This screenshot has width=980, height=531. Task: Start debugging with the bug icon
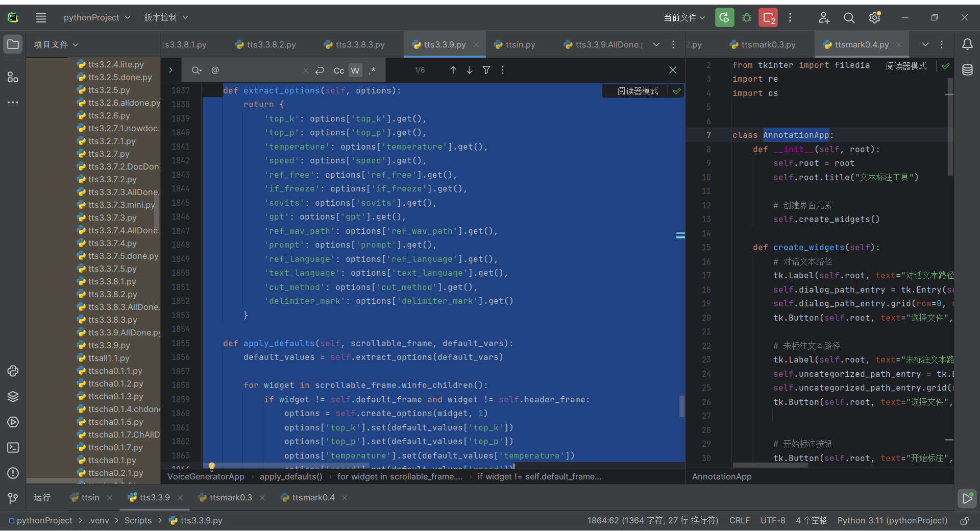click(747, 17)
